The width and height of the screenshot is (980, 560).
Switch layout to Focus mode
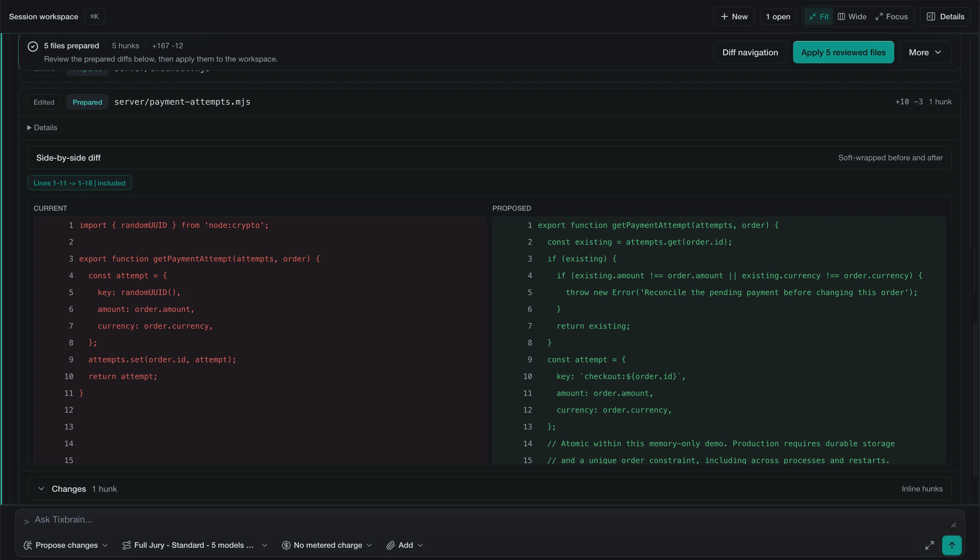point(891,16)
